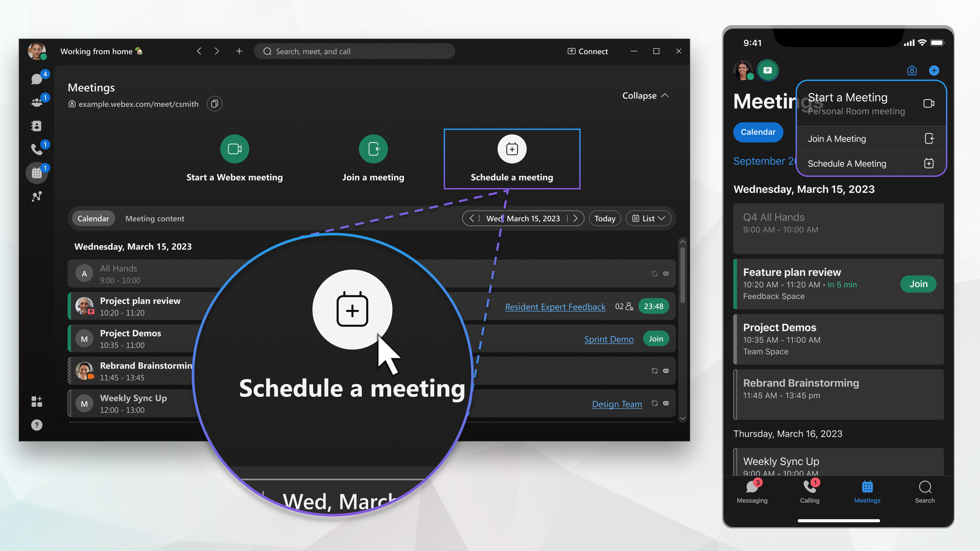The height and width of the screenshot is (551, 980).
Task: Join the Feature plan review meeting
Action: coord(919,283)
